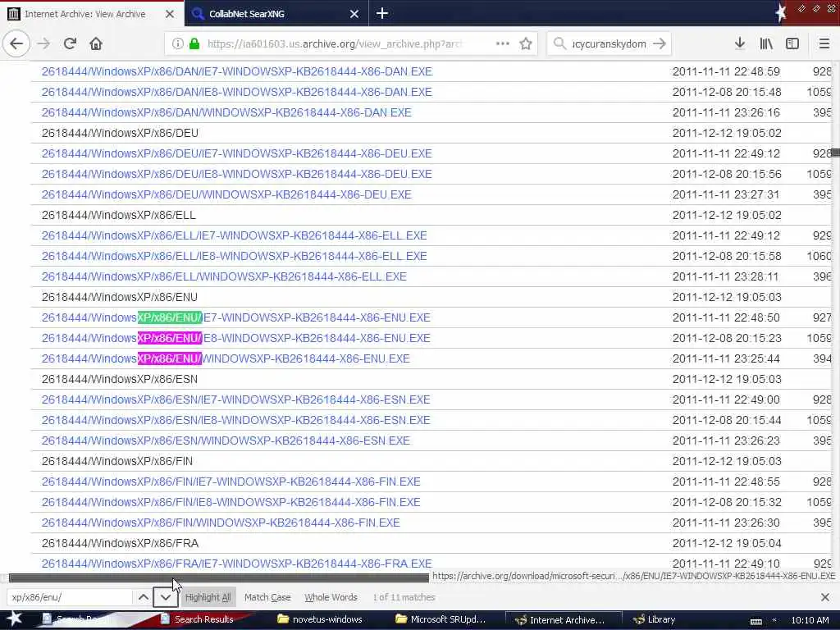Select the 2618444/WindowsXP/x86/DEU folder row text
This screenshot has height=630, width=840.
tap(120, 133)
